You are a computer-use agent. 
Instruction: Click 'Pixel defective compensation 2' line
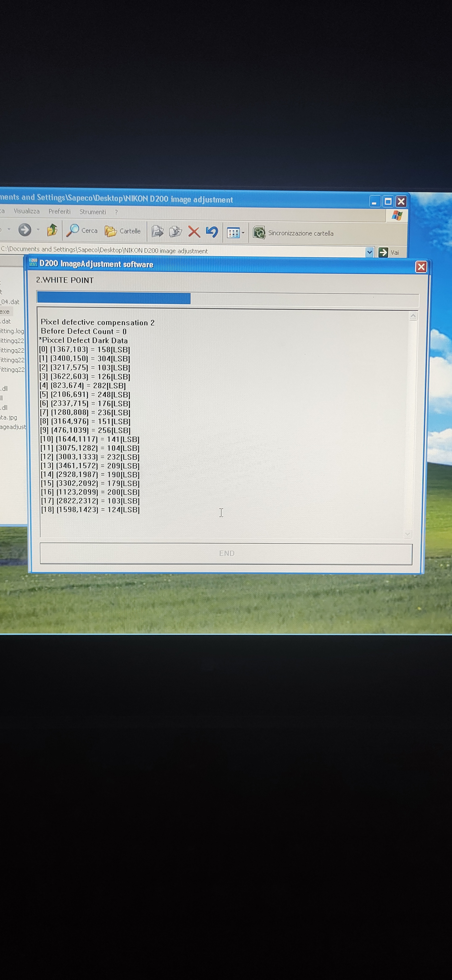tap(97, 323)
